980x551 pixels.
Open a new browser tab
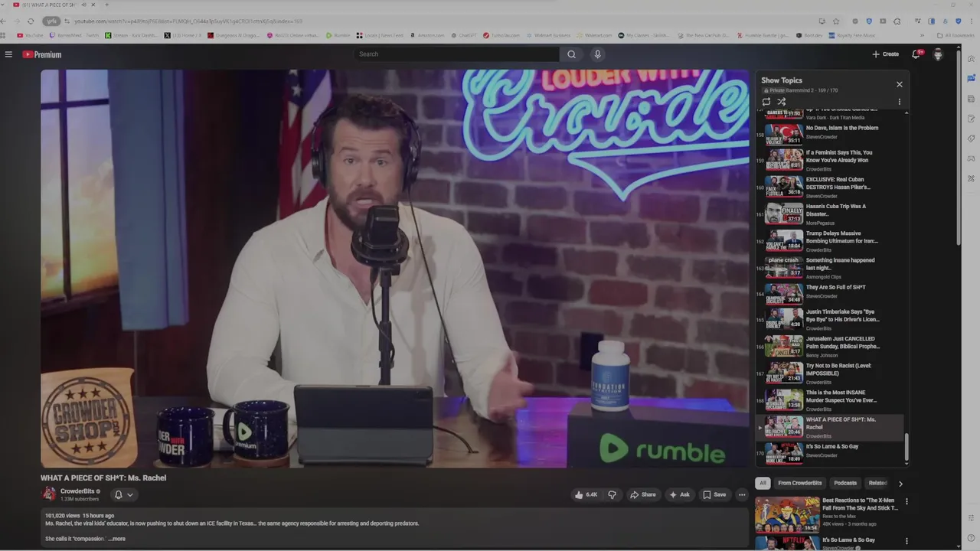point(106,5)
